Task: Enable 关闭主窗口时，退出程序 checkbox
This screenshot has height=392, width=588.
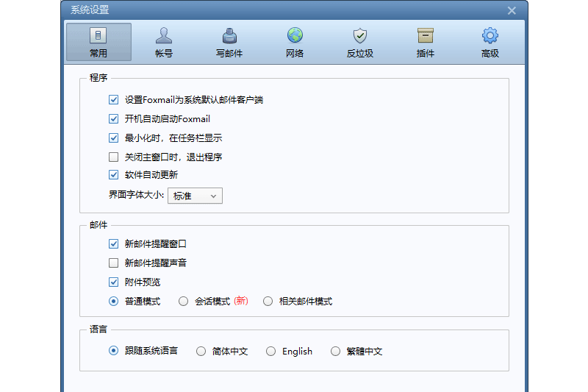Action: (113, 157)
